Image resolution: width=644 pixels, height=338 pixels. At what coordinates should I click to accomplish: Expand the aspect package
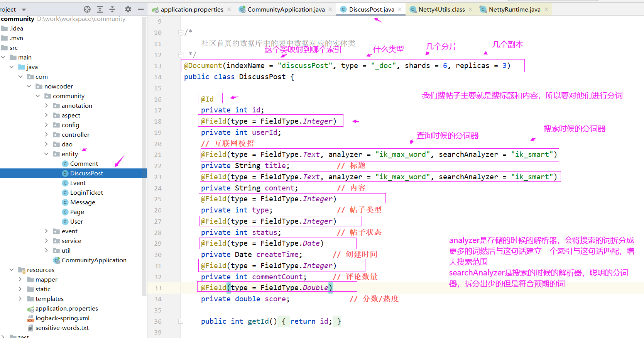46,115
